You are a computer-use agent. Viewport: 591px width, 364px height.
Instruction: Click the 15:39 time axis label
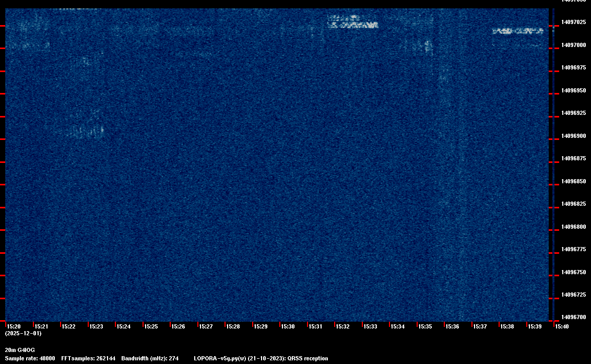(535, 326)
